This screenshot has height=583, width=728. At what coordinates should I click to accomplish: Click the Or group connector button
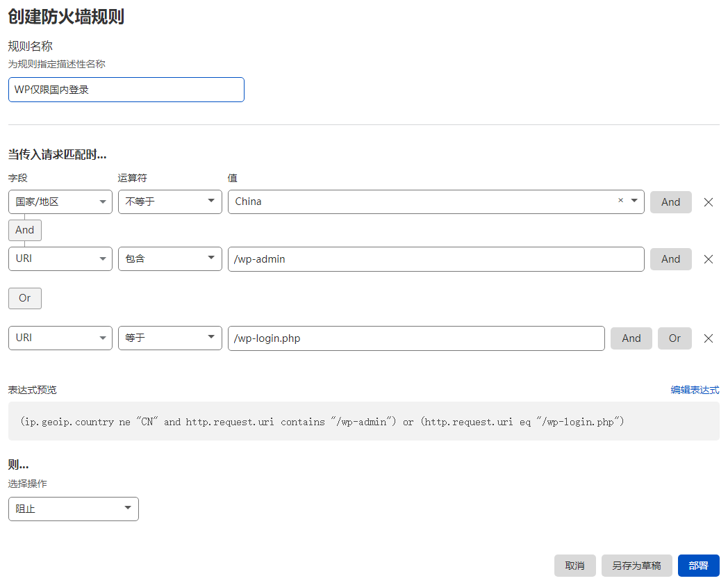24,298
